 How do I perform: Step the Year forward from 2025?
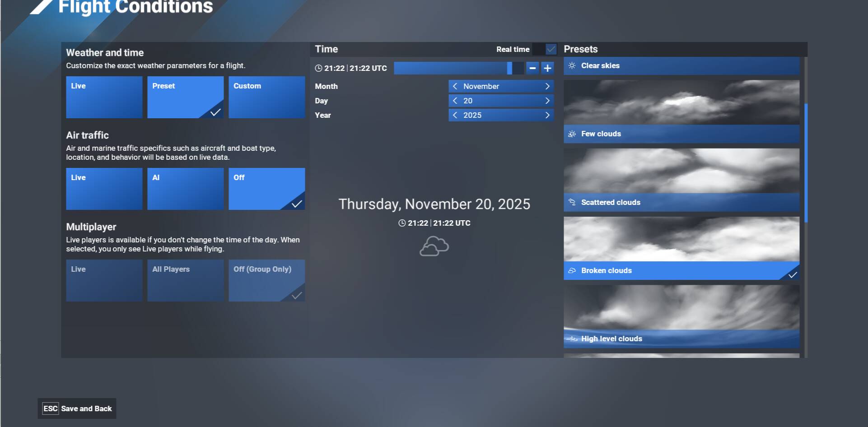(x=547, y=115)
